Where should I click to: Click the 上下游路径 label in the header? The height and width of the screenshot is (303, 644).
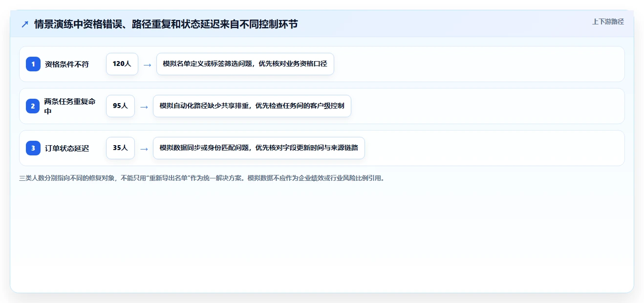(608, 22)
